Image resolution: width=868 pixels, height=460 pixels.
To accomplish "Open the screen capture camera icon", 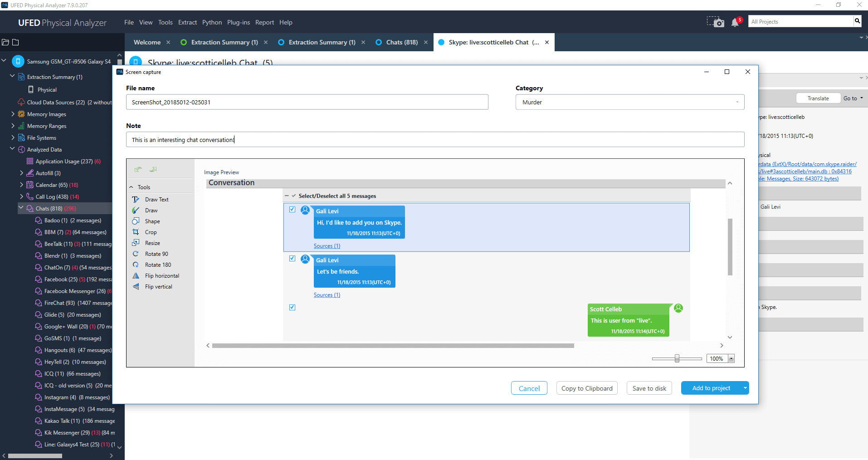I will tap(716, 22).
